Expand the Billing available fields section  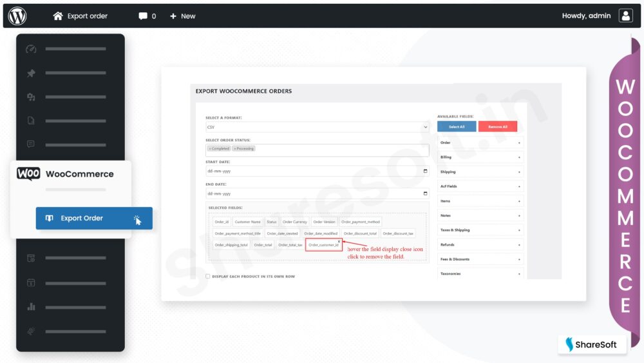[480, 157]
